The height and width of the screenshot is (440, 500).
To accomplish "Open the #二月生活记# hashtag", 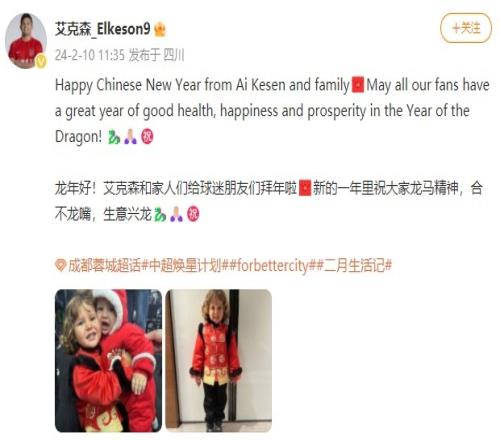I will pos(354,266).
